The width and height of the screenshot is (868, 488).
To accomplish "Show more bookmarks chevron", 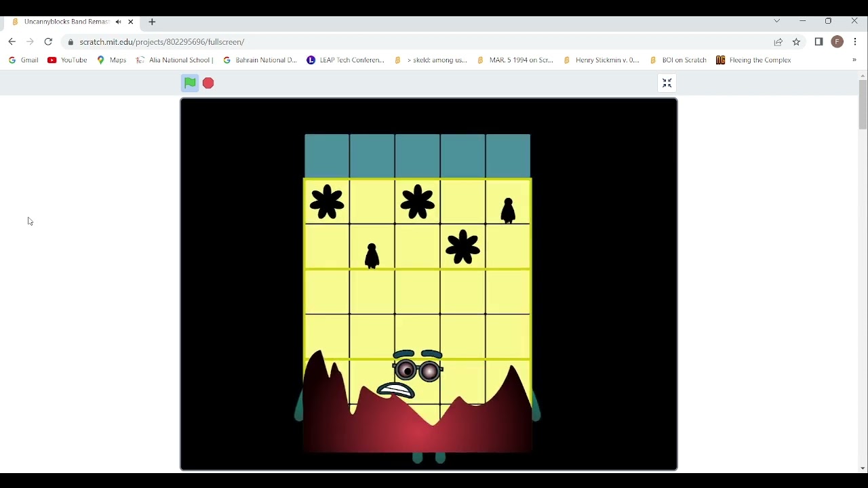I will [x=854, y=60].
